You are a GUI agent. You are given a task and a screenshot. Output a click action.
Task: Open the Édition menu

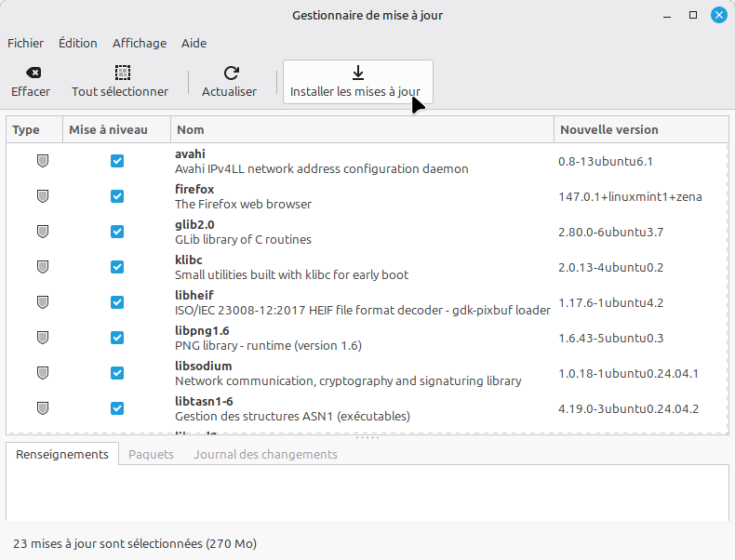78,43
